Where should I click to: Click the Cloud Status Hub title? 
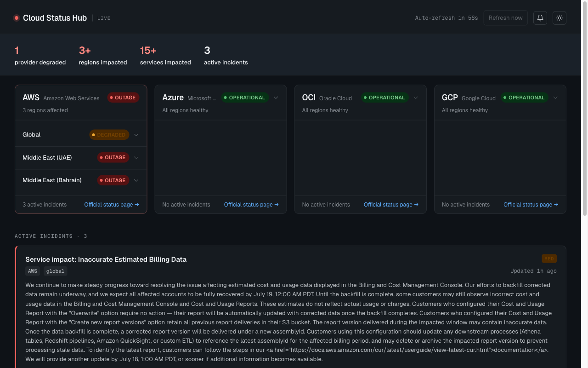[55, 18]
